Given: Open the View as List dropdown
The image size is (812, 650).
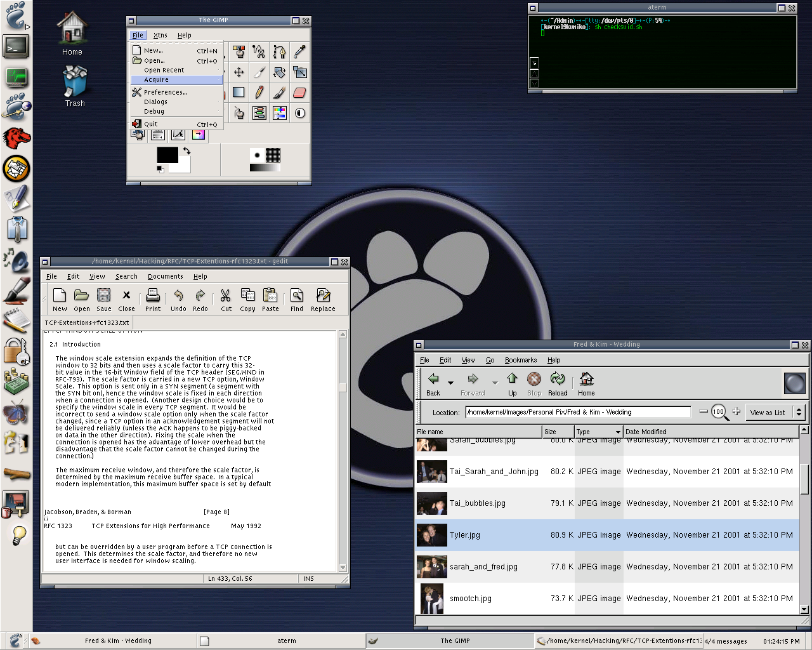Looking at the screenshot, I should coord(775,413).
